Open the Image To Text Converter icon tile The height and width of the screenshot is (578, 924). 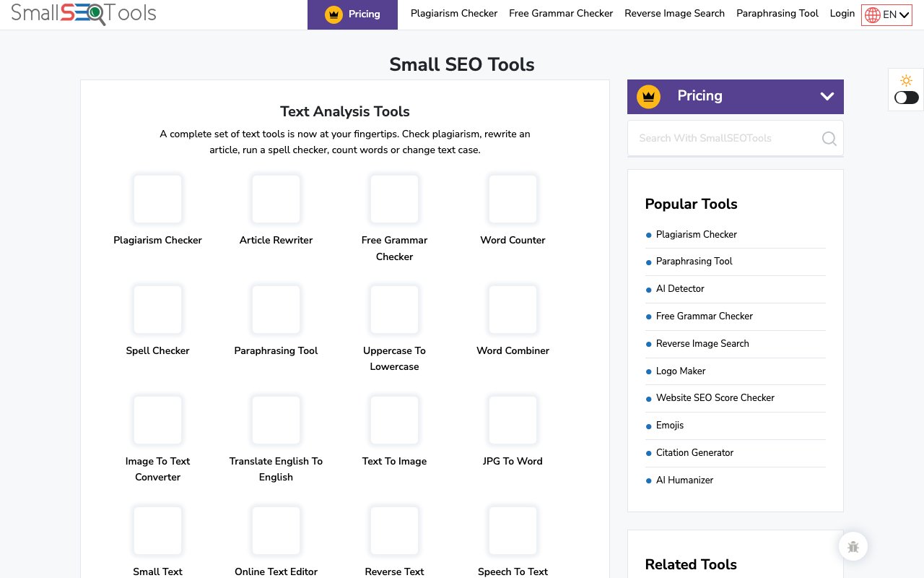(157, 420)
